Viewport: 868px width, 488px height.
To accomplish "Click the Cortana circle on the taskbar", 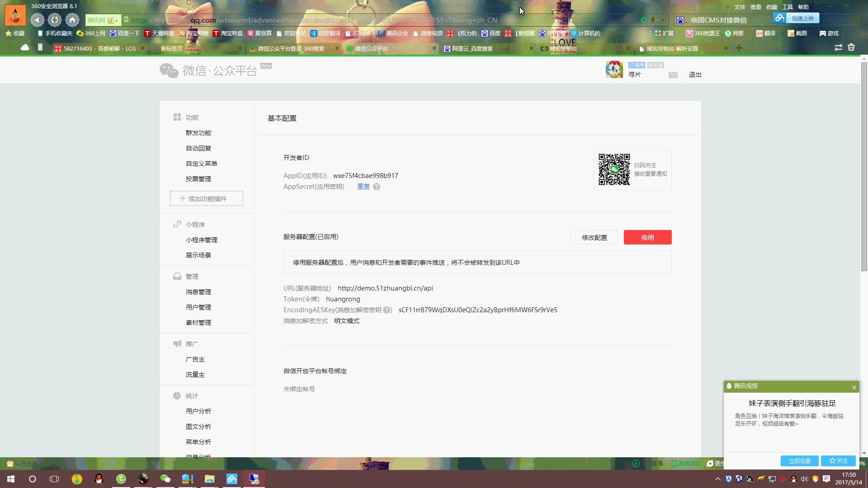I will pos(33,479).
